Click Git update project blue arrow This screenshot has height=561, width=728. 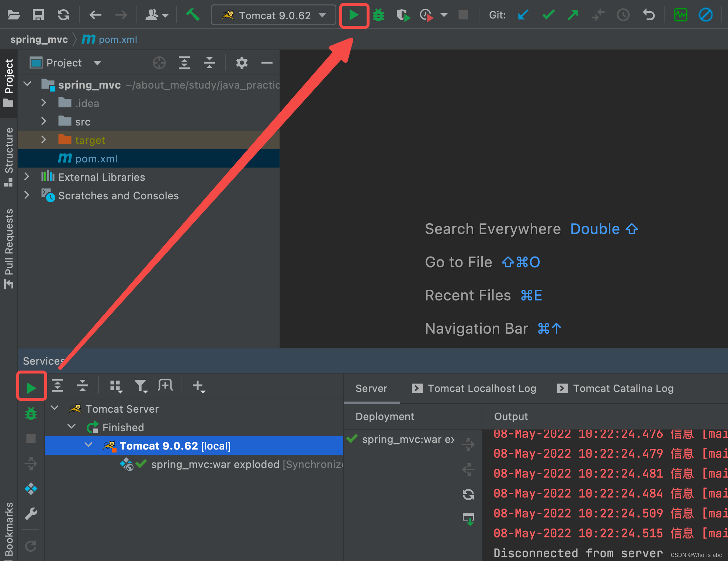(523, 15)
